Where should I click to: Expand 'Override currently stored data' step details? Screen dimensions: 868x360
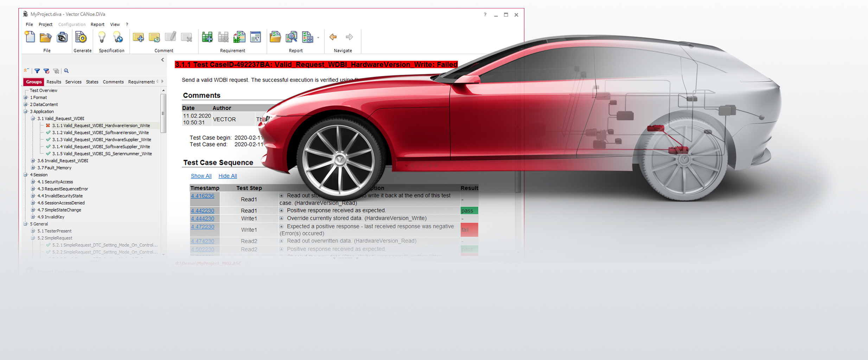tap(281, 218)
